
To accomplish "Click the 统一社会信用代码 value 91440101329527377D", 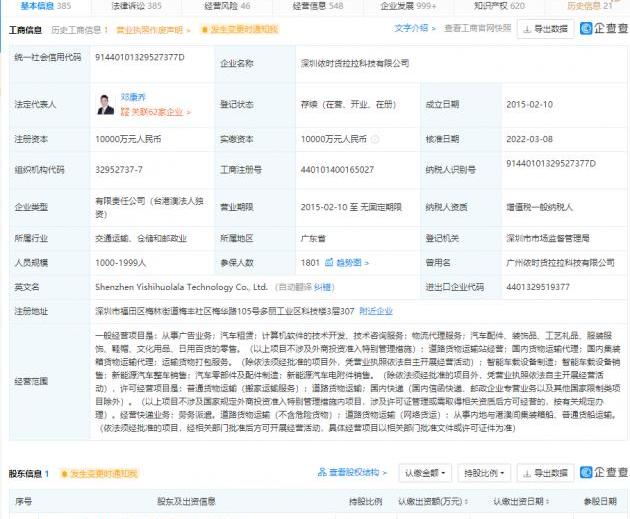I will click(x=140, y=57).
